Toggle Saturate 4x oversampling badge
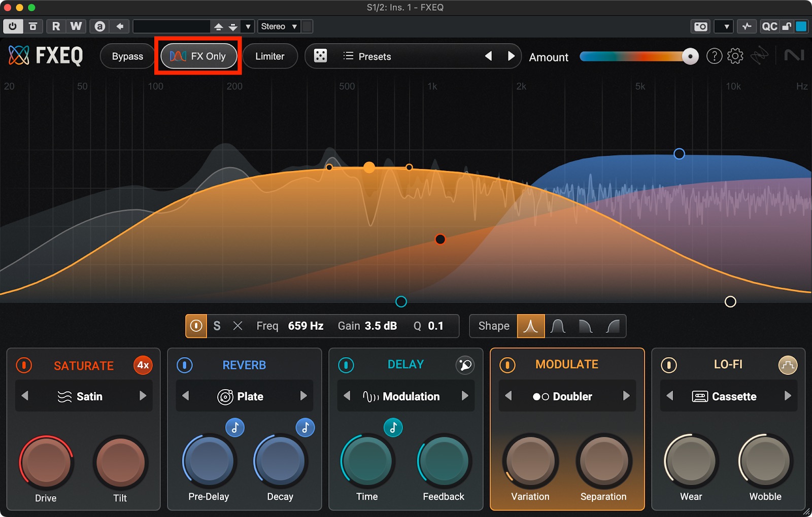Screen dimensions: 812x517 pos(143,365)
